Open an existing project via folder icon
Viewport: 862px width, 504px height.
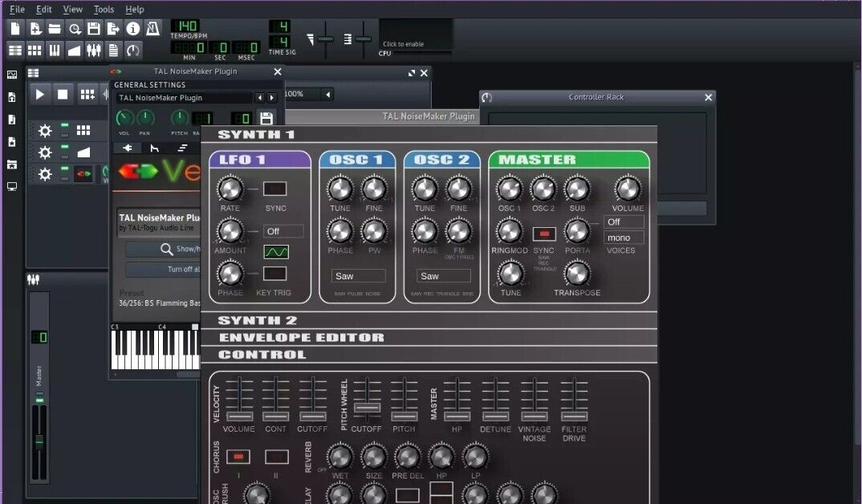click(x=55, y=29)
